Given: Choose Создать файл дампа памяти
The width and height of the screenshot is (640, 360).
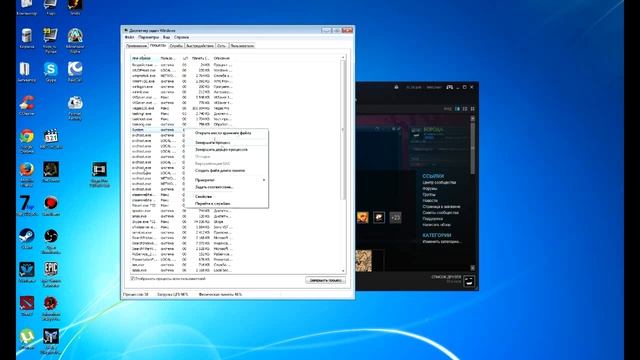Looking at the screenshot, I should 220,171.
